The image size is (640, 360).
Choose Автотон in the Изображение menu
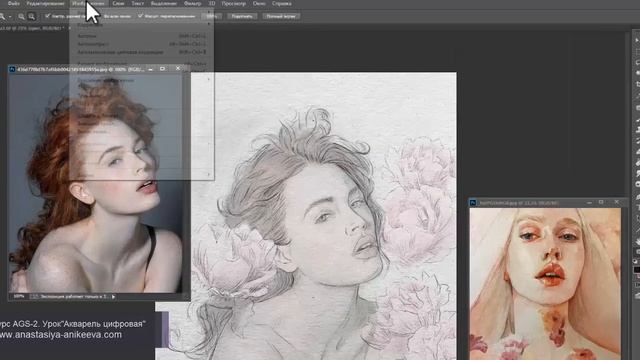[141, 36]
